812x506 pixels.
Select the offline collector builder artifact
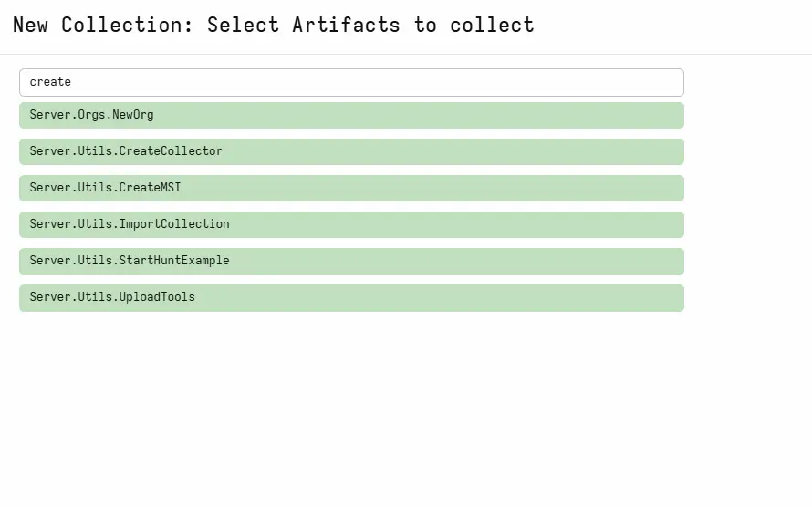[x=351, y=151]
